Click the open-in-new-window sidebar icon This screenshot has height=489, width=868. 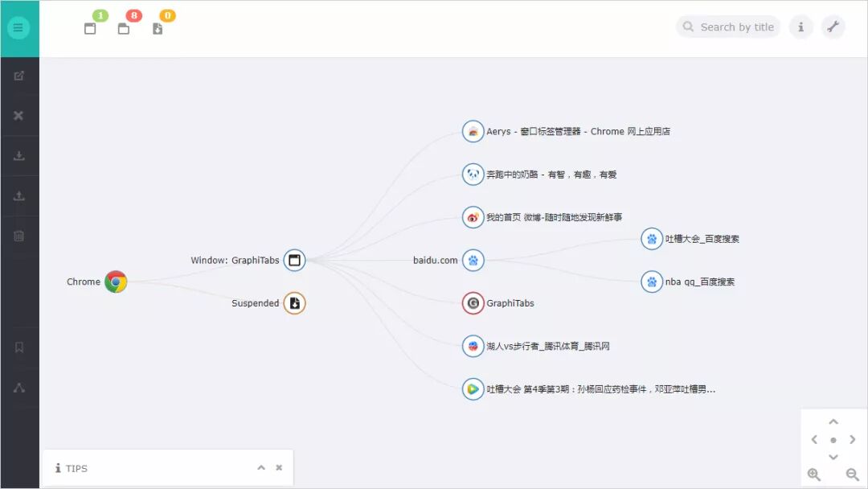click(18, 76)
